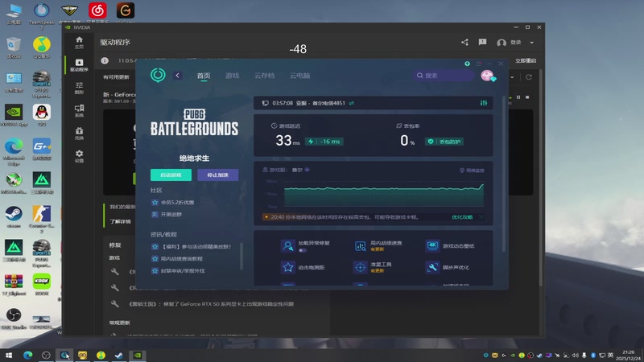This screenshot has width=644, height=362.
Task: Open the 游戏 tab
Action: coord(232,76)
